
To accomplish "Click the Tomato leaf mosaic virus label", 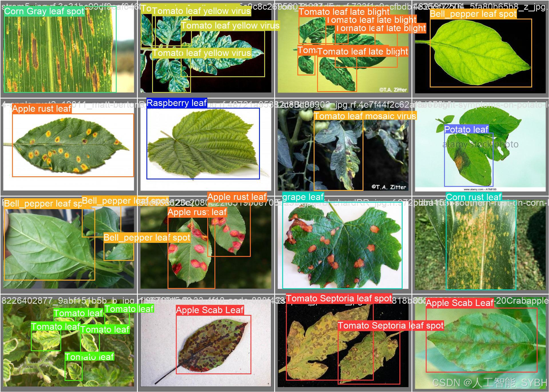I will click(x=365, y=116).
